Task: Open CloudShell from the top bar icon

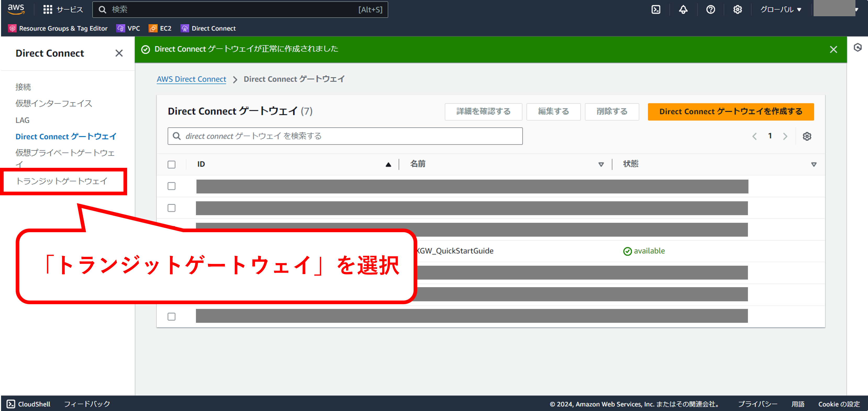Action: click(x=656, y=9)
